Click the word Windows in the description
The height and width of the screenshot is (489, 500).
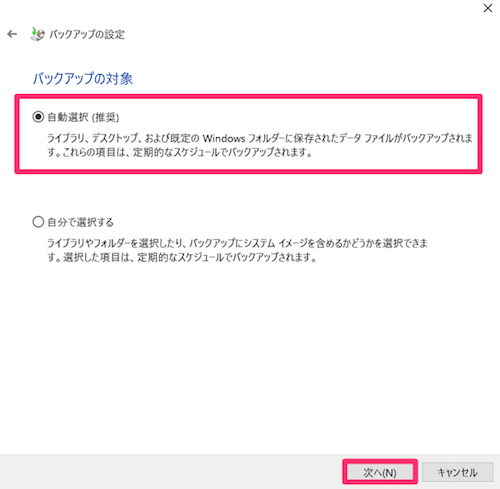[x=224, y=138]
